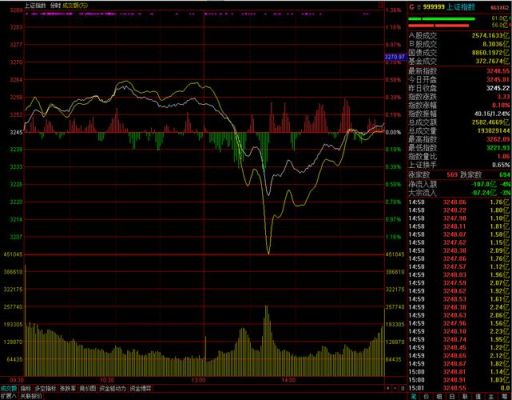This screenshot has width=512, height=400.
Task: Open the list icon next to code 999999
Action: 418,7
